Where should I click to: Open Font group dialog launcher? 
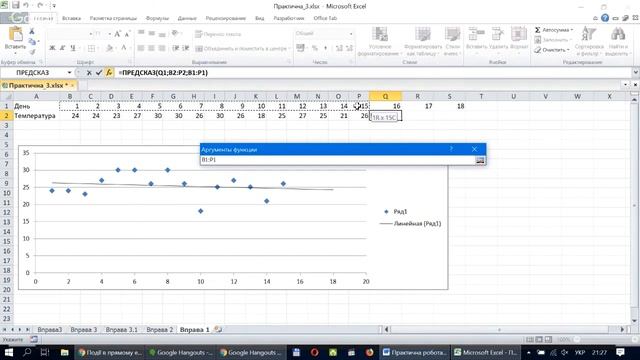click(130, 62)
